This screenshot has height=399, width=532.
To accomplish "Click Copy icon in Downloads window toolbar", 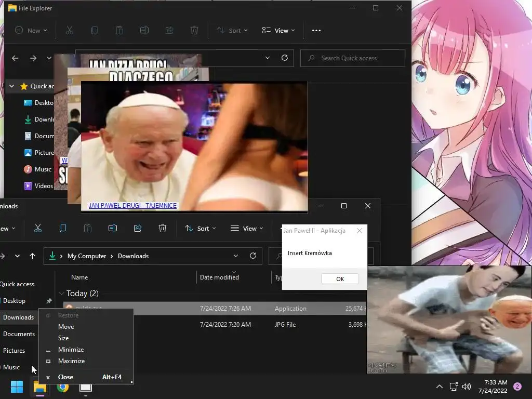I will (x=63, y=229).
